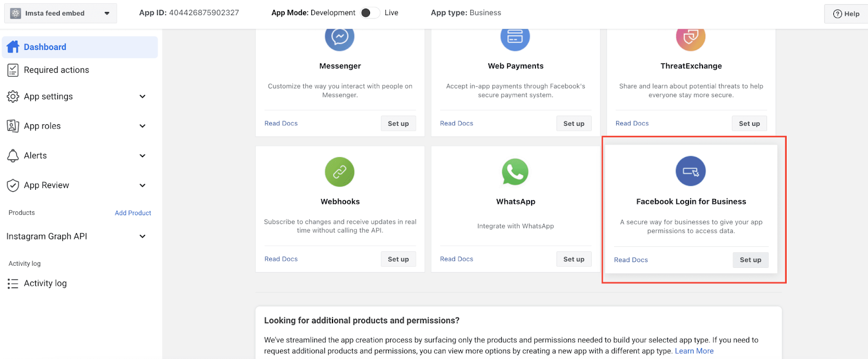Click the green Webhooks link icon
Viewport: 868px width, 359px height.
[340, 172]
